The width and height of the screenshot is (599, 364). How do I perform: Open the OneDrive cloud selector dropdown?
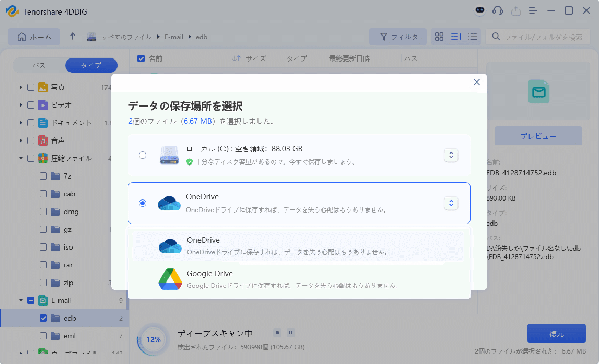[451, 203]
